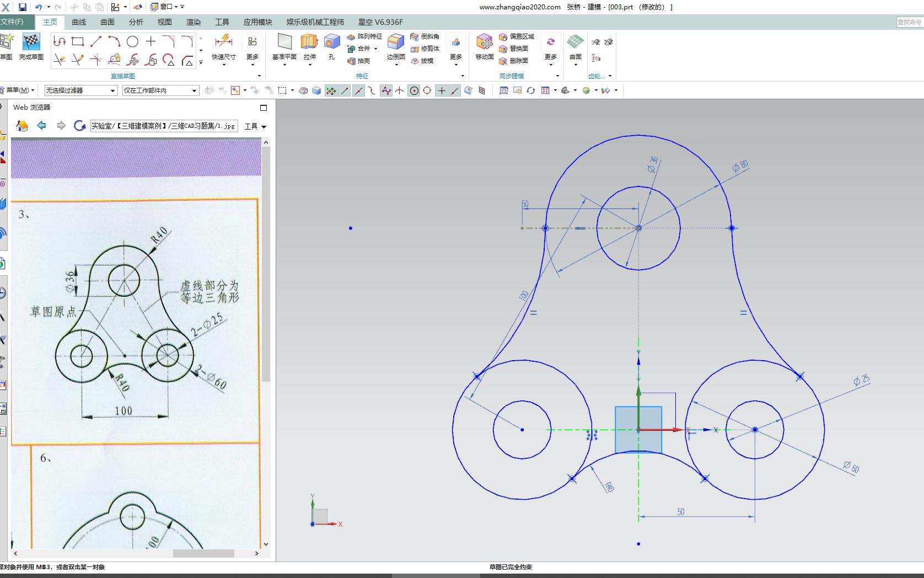Screen dimensions: 924x578
Task: Toggle the intersection snap point option
Action: [x=386, y=90]
